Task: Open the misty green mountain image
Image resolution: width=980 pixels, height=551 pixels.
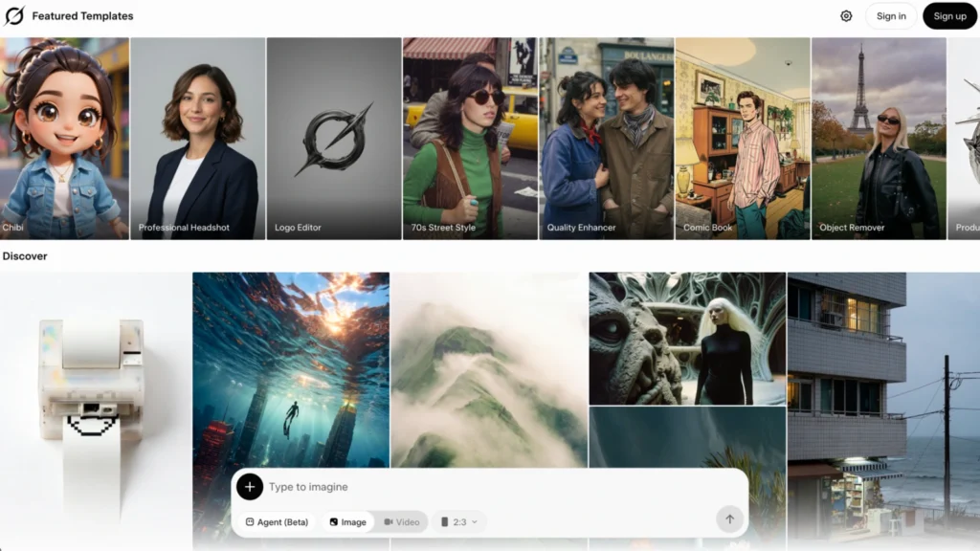Action: tap(489, 370)
